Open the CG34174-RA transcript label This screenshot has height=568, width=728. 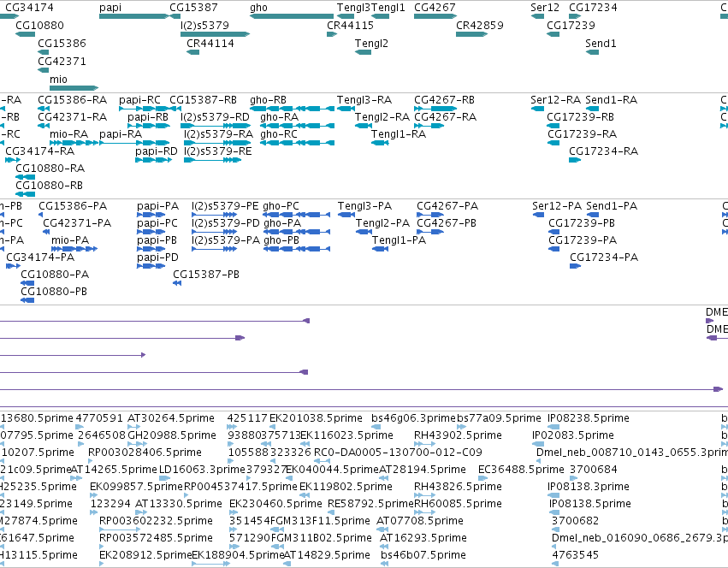(40, 151)
